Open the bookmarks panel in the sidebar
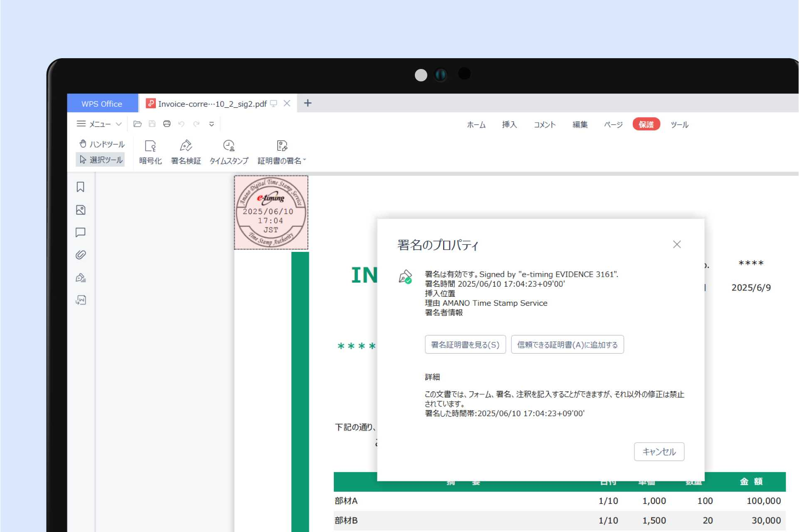The height and width of the screenshot is (532, 799). point(80,187)
